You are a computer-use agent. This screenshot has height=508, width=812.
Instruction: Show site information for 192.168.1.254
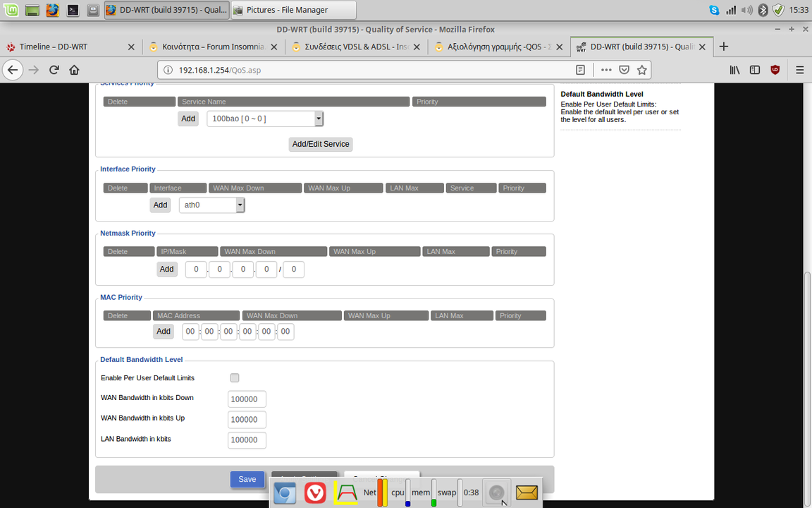click(x=168, y=70)
